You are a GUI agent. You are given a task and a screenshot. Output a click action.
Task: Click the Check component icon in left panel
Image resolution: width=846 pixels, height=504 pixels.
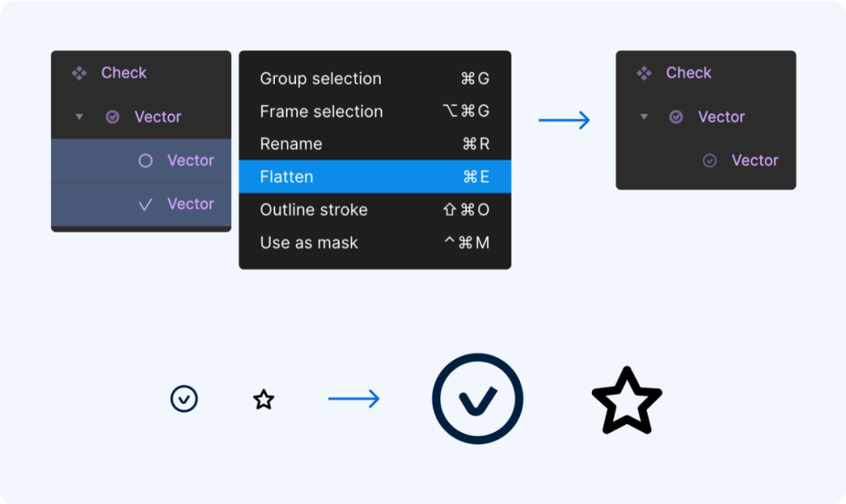79,73
